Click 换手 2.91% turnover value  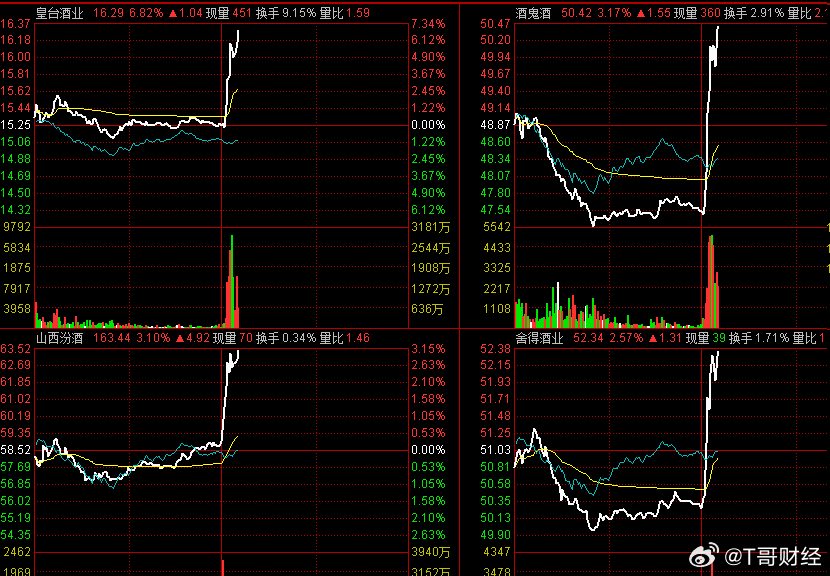pyautogui.click(x=754, y=13)
